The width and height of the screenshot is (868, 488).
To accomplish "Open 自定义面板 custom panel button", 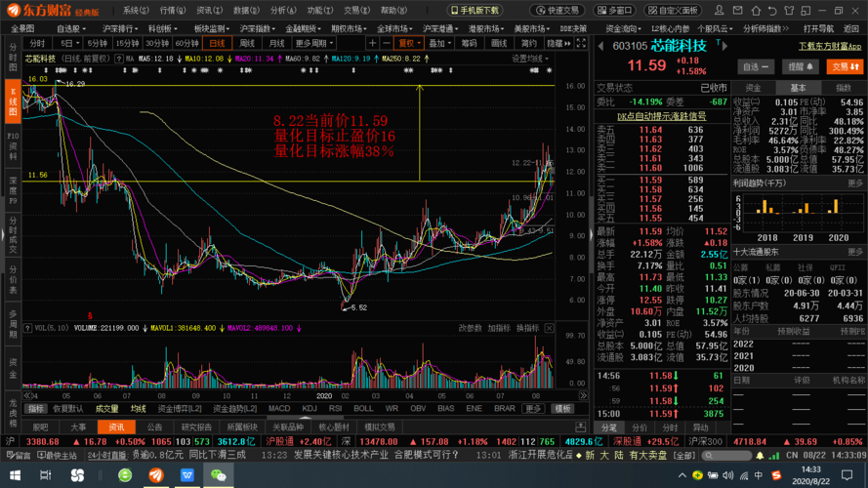I will pos(674,10).
